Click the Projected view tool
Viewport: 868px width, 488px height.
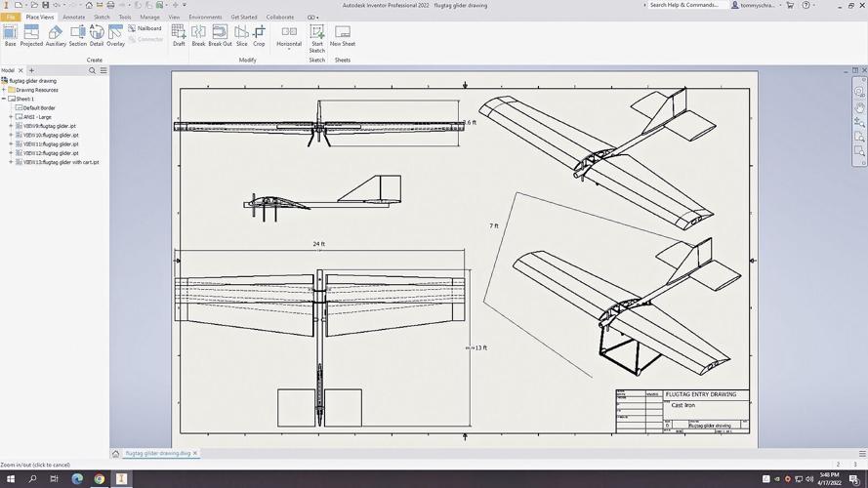pyautogui.click(x=31, y=36)
